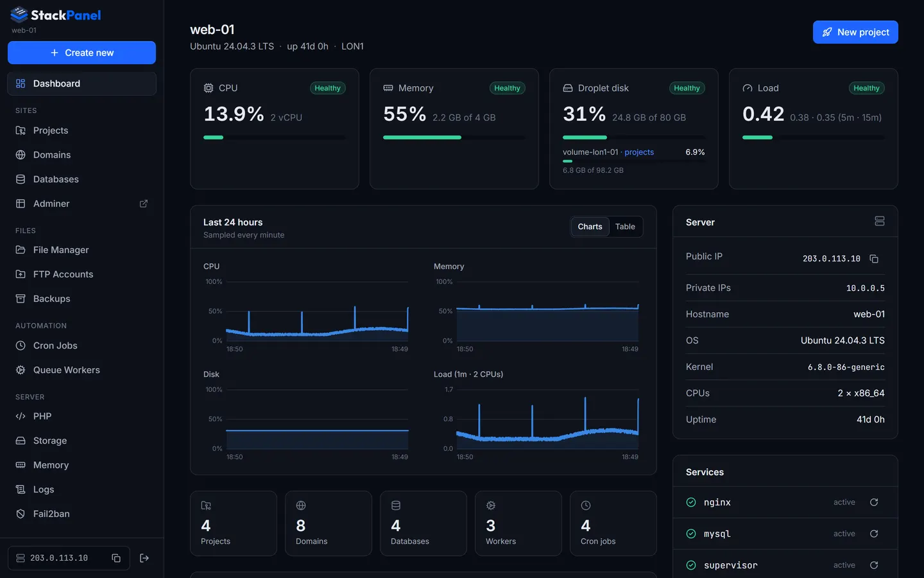Viewport: 924px width, 578px height.
Task: Open the projects volume link
Action: (639, 152)
